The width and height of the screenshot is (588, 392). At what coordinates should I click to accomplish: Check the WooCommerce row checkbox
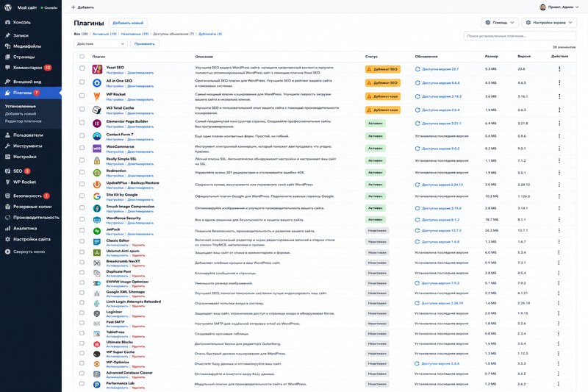[82, 148]
